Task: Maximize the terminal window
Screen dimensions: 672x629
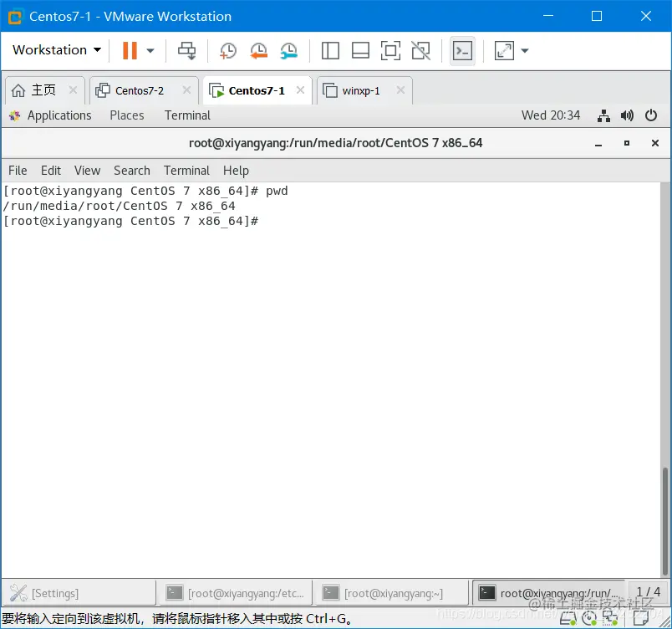Action: pos(627,143)
